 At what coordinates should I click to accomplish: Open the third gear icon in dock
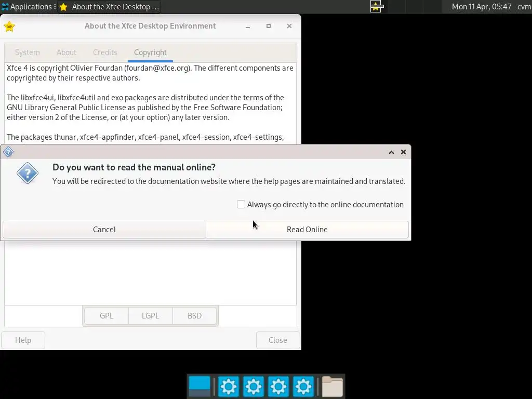point(278,387)
